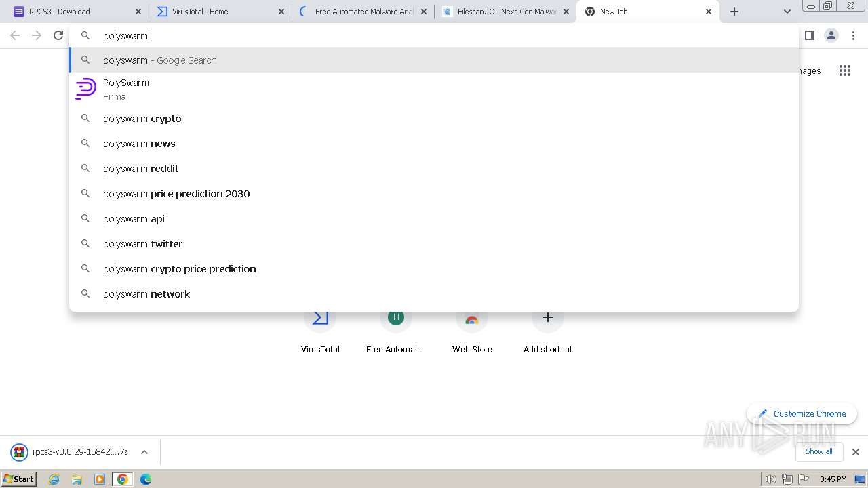Close the New Tab tab
Viewport: 868px width, 488px height.
[x=709, y=12]
